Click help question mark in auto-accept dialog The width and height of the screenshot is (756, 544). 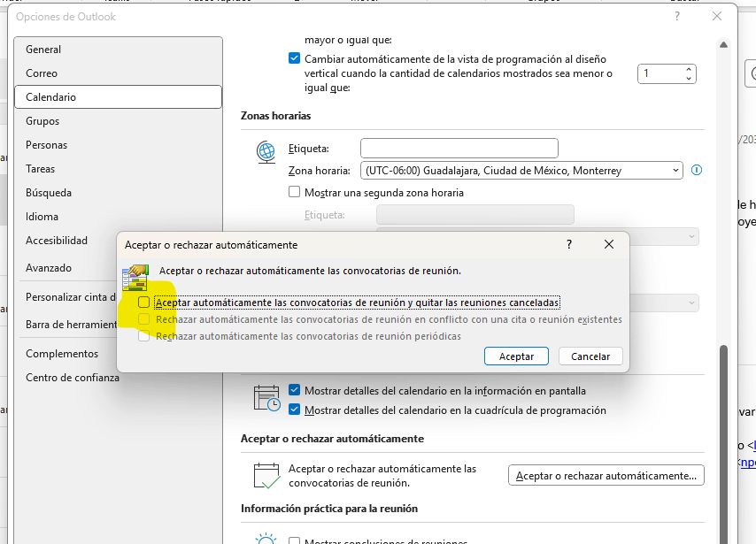[x=569, y=244]
